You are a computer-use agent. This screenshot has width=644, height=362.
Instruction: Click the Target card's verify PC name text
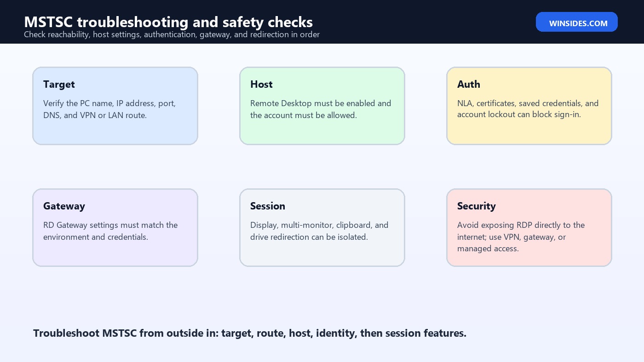coord(109,109)
